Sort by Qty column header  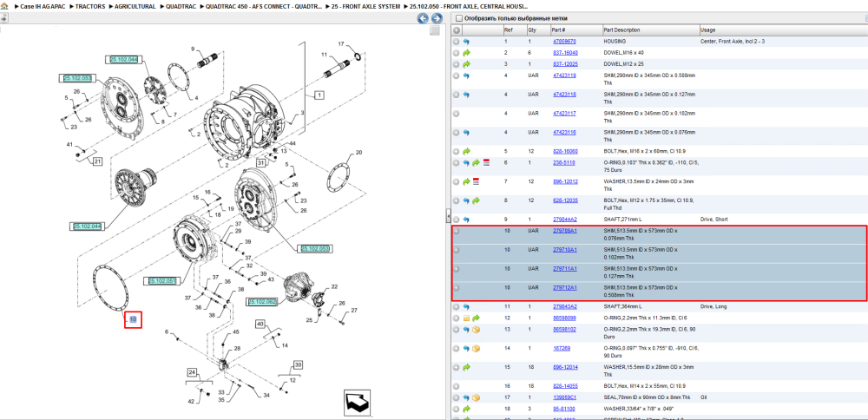[533, 30]
